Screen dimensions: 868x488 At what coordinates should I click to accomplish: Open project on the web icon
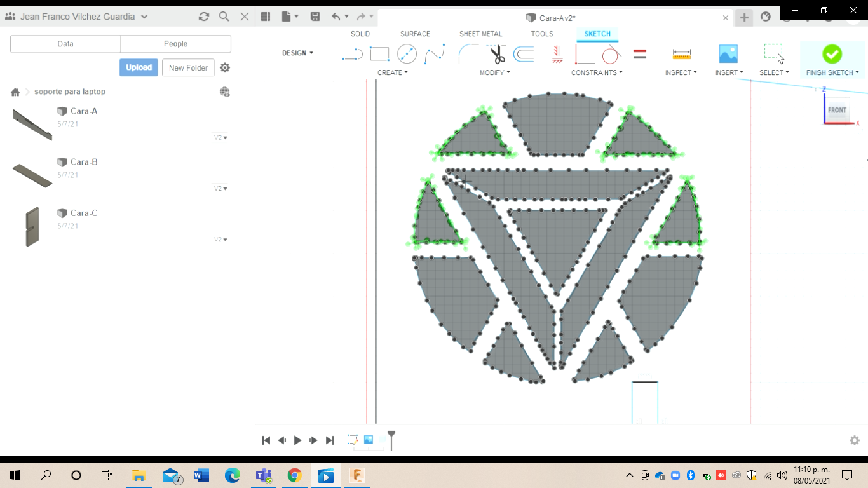coord(225,92)
